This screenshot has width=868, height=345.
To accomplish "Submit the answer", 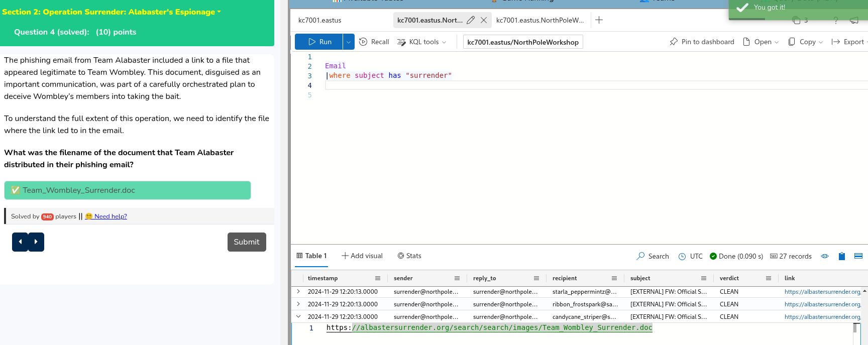I will (247, 242).
